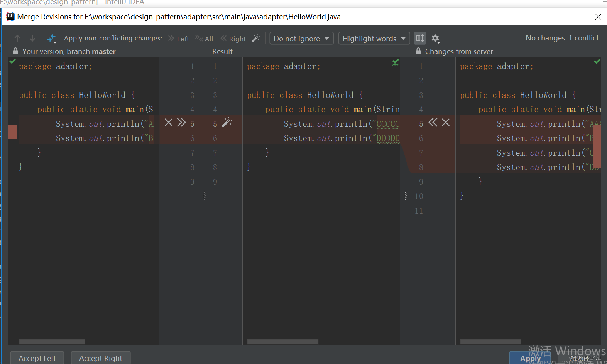Ignore left change with X icon
The image size is (607, 364).
[169, 123]
